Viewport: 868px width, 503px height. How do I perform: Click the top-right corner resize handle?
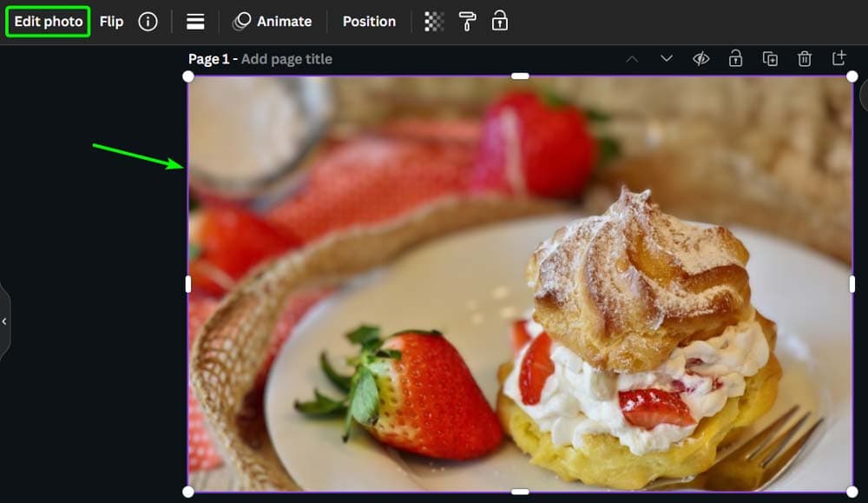click(x=852, y=76)
